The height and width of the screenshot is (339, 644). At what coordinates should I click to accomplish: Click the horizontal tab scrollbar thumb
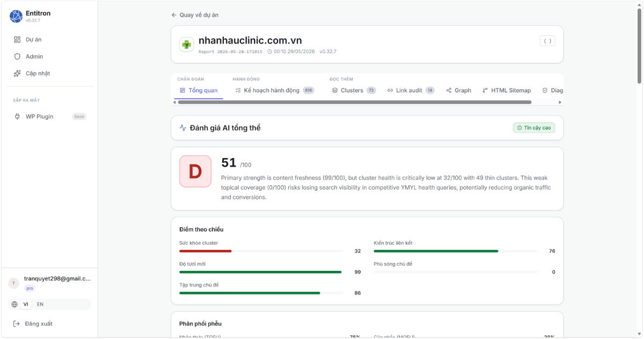coord(354,102)
